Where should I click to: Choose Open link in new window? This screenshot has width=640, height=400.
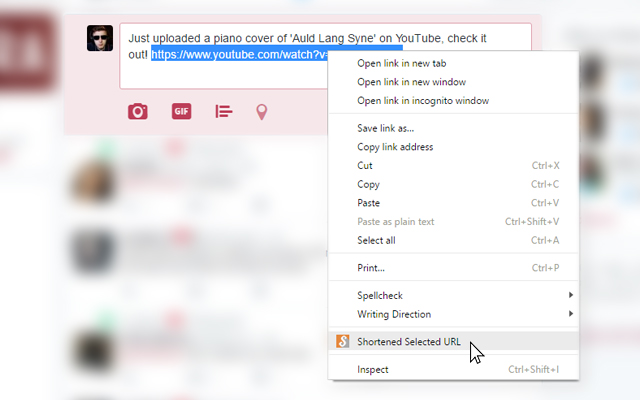[x=453, y=82]
